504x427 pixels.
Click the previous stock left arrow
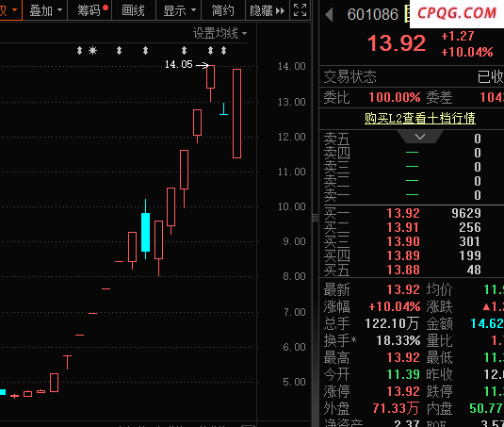pyautogui.click(x=329, y=14)
